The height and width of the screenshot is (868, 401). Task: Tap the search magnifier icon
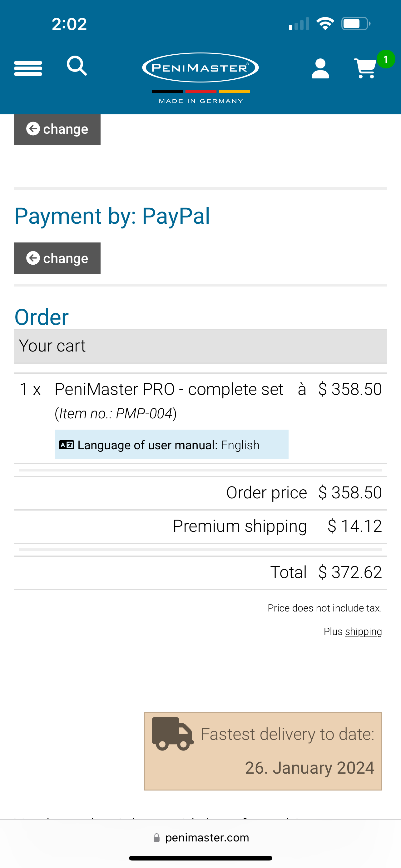pos(77,66)
